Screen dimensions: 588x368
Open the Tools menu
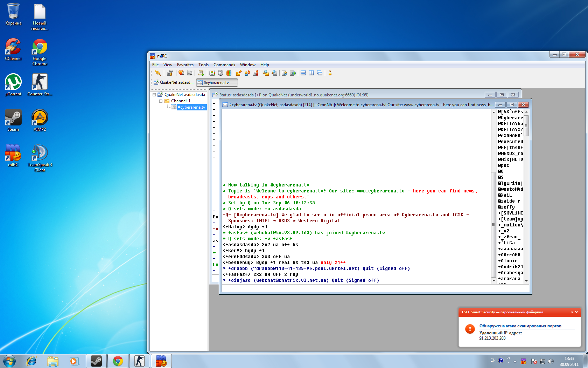coord(203,65)
